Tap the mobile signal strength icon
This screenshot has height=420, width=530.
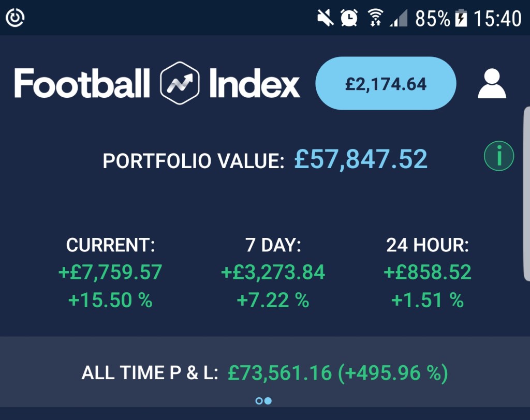pos(399,19)
